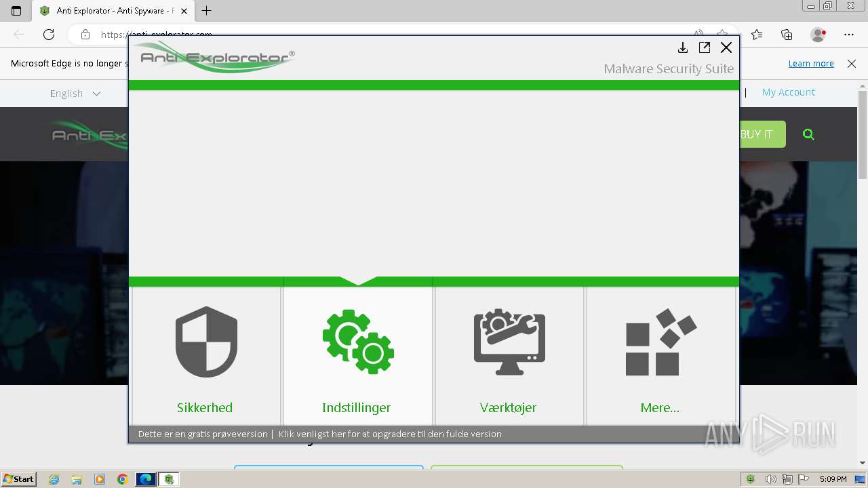The height and width of the screenshot is (488, 868).
Task: Open the My Account link
Action: tap(788, 92)
